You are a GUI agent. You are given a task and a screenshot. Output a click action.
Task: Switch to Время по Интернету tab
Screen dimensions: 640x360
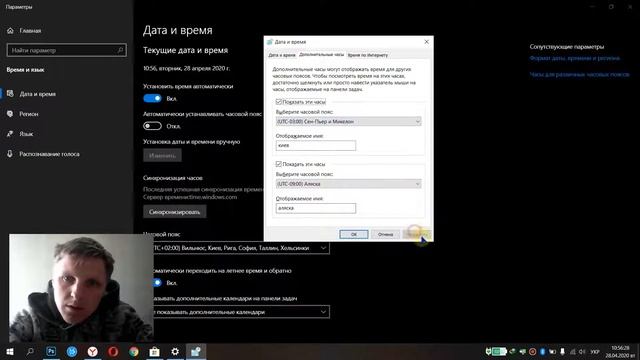tap(368, 55)
